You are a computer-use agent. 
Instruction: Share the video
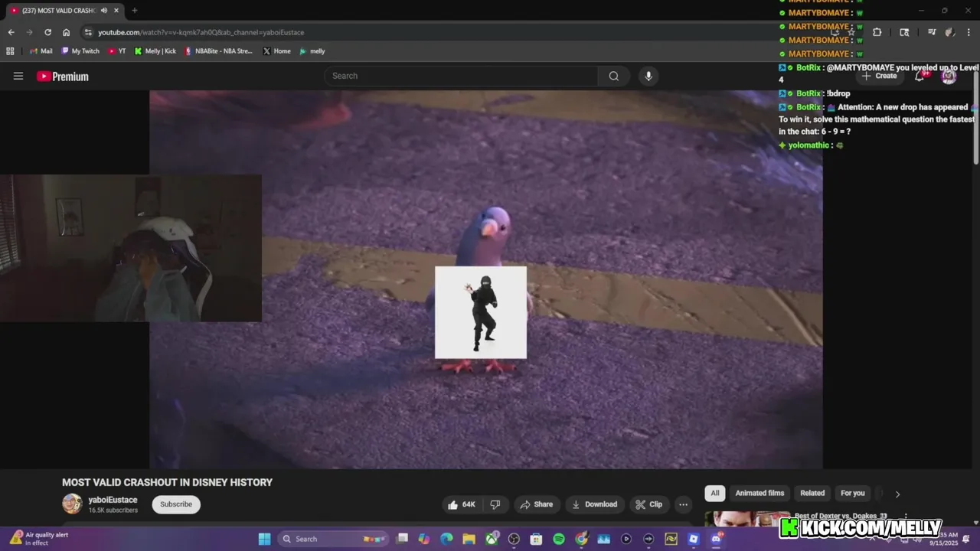point(537,504)
